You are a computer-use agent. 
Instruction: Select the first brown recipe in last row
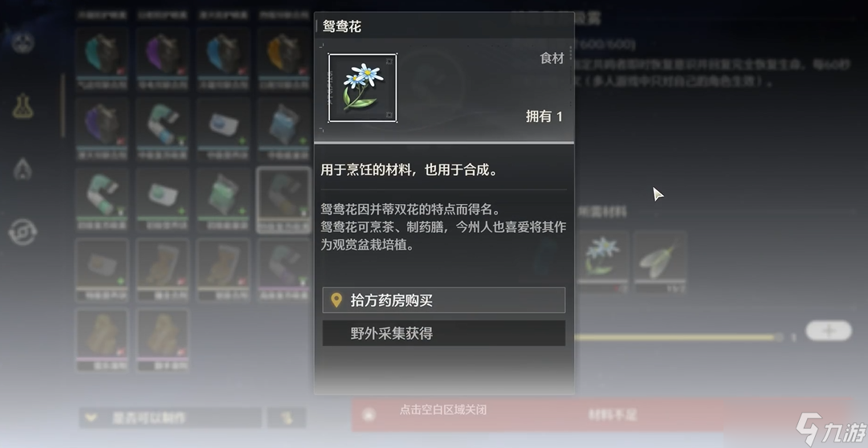pyautogui.click(x=102, y=340)
